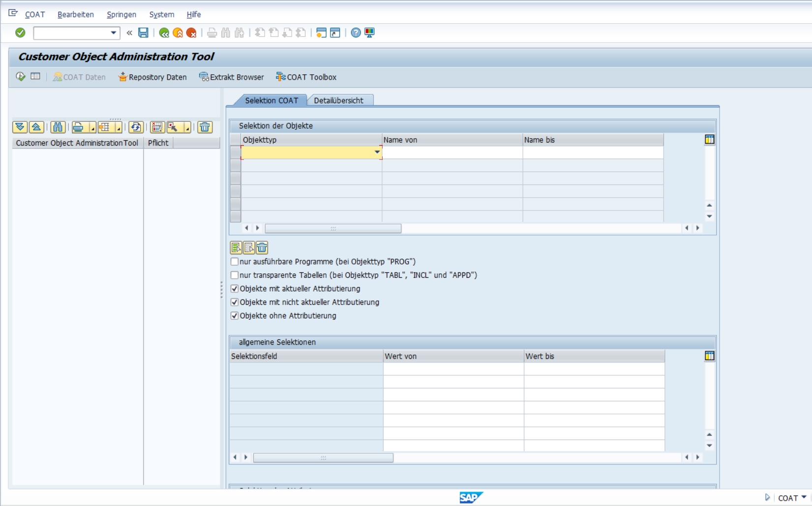Open table settings icon for allgemeine Selektionen
Screen dimensions: 812x506
[x=709, y=356]
